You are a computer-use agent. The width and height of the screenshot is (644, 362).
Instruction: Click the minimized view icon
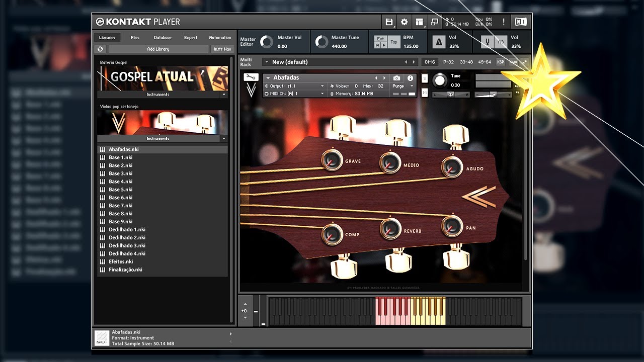click(x=434, y=22)
